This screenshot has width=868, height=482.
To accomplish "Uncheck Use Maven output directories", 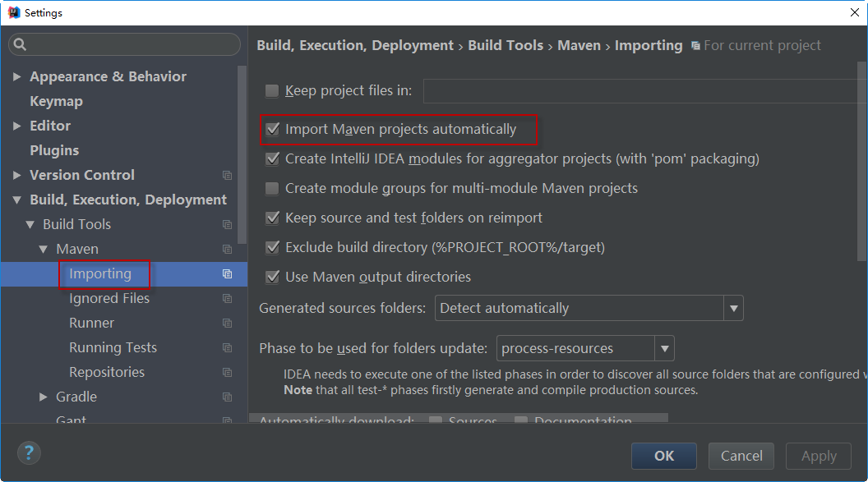I will (272, 278).
